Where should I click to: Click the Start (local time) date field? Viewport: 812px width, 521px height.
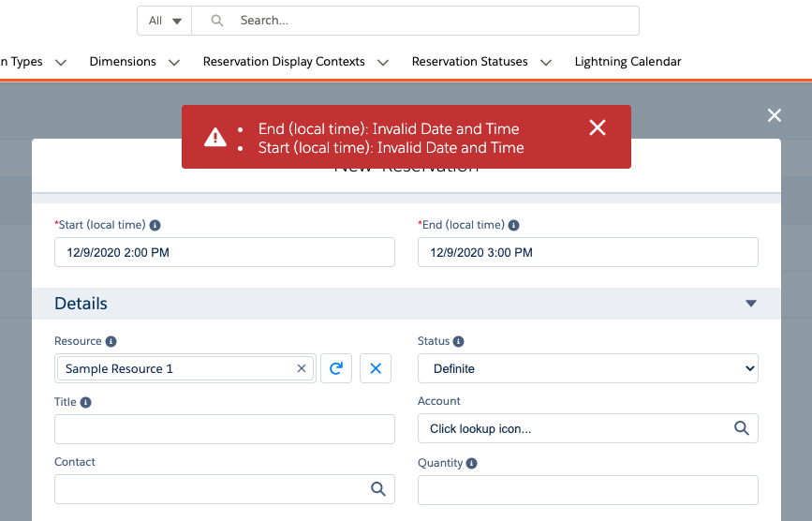225,252
